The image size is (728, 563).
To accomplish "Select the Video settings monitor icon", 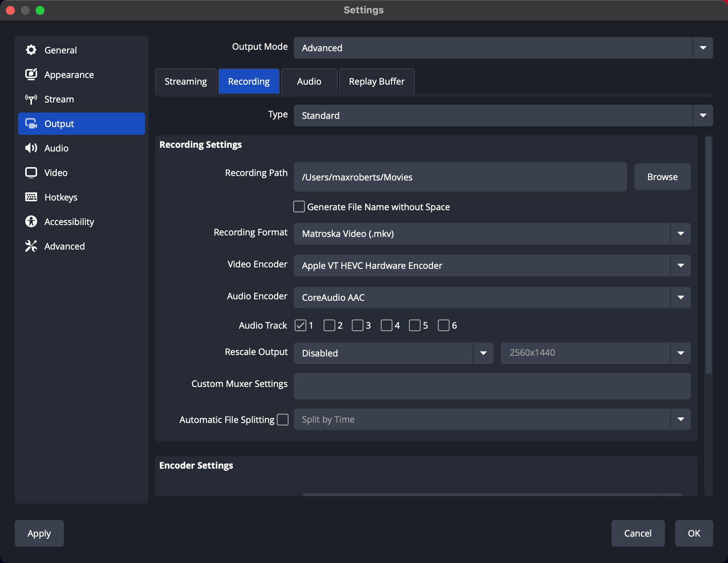I will point(32,172).
